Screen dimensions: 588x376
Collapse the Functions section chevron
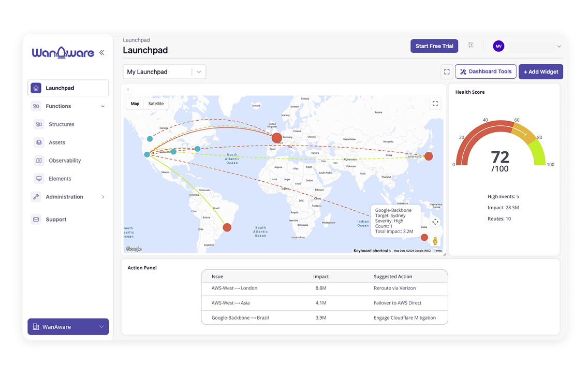[x=103, y=106]
